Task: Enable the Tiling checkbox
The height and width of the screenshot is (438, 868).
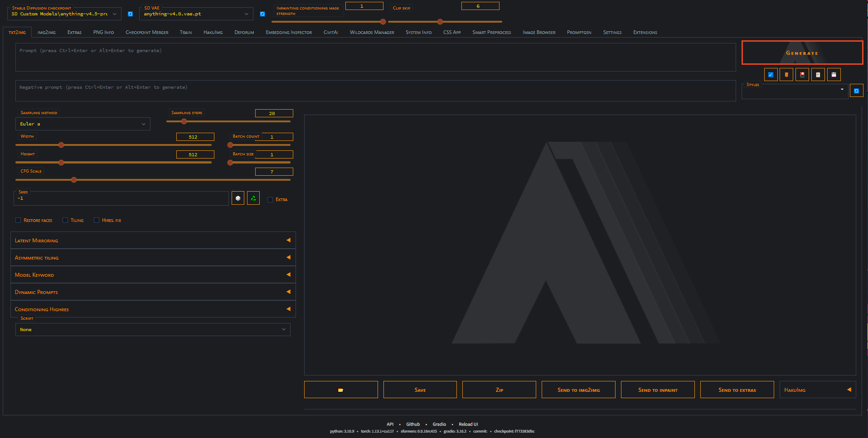Action: [65, 220]
